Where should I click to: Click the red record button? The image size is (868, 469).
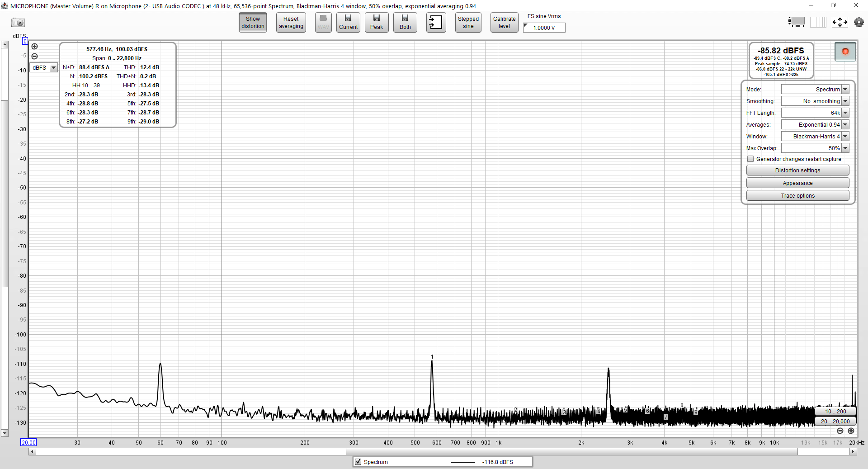pos(845,52)
